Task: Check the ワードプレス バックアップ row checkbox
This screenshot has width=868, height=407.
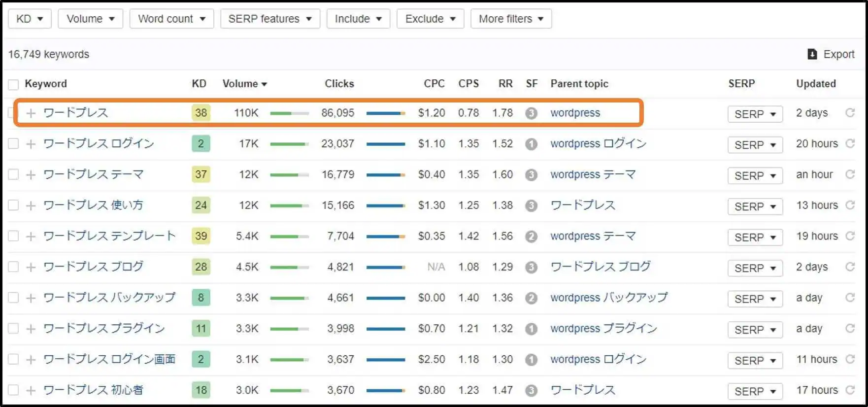Action: tap(13, 297)
